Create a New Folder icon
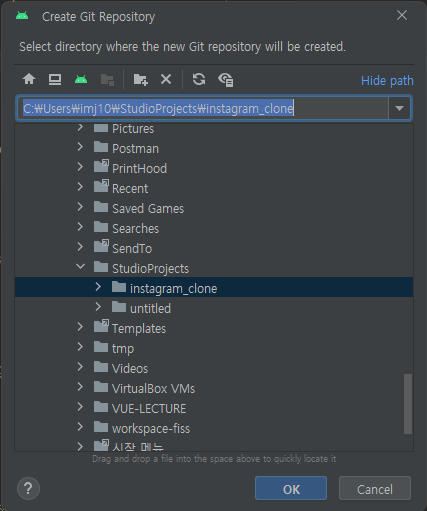 click(140, 80)
